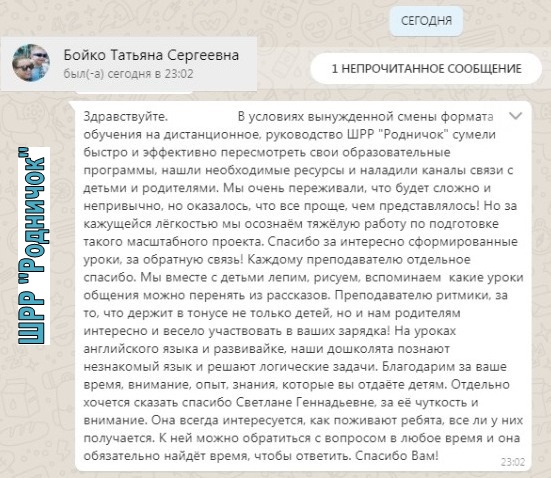Open Бойко Татьяна Сергеевна profile avatar

coord(31,63)
